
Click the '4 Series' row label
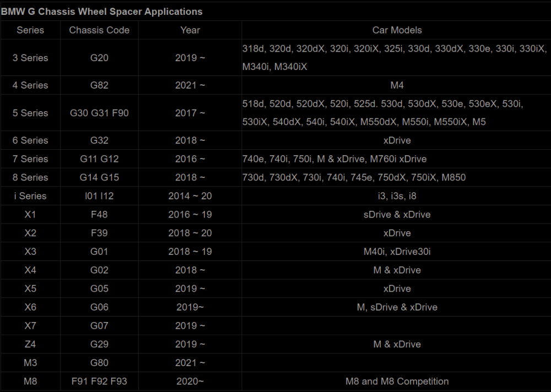coord(30,85)
